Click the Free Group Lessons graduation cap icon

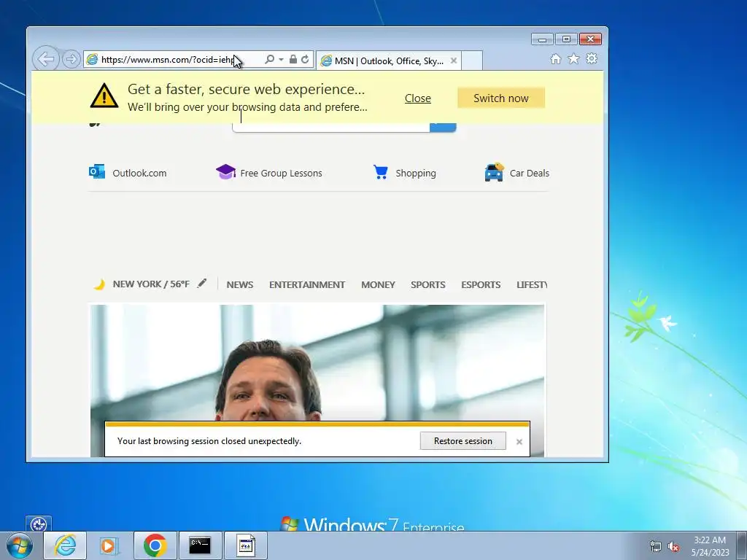225,171
